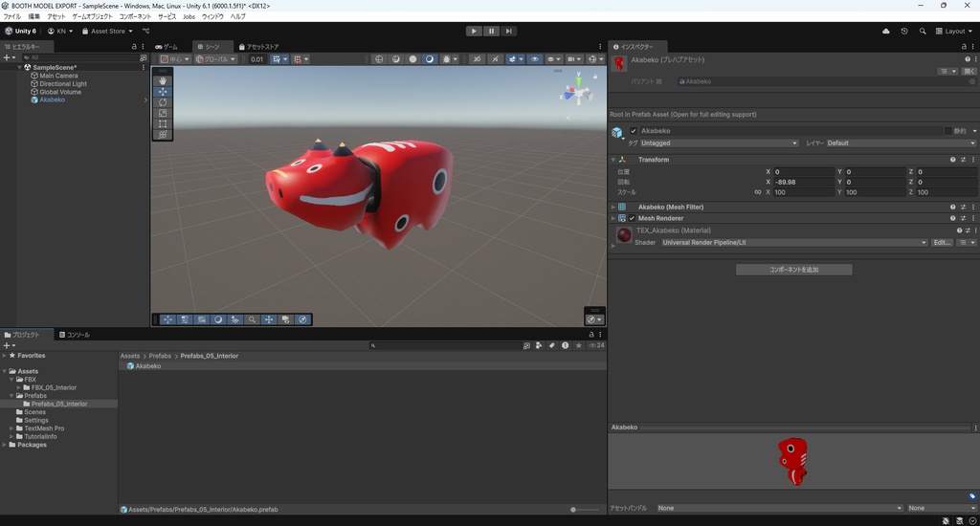980x526 pixels.
Task: Switch to the Console tab (コンソール)
Action: 75,335
